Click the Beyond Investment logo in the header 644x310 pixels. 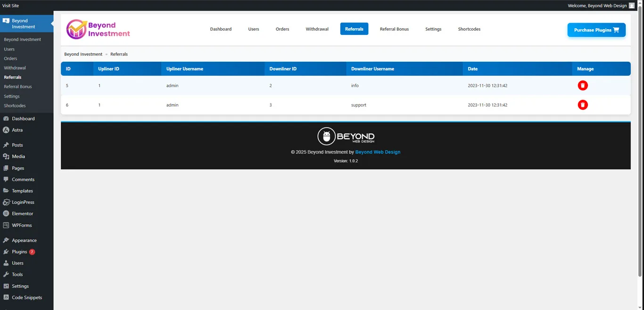(98, 29)
